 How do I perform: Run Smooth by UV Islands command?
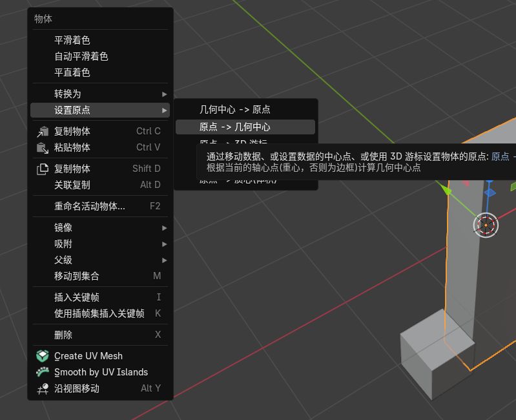click(100, 372)
